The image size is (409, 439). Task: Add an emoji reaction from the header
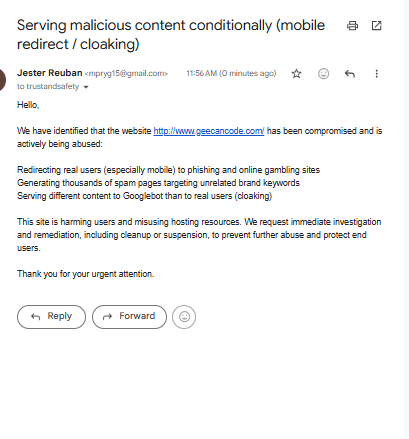tap(323, 73)
